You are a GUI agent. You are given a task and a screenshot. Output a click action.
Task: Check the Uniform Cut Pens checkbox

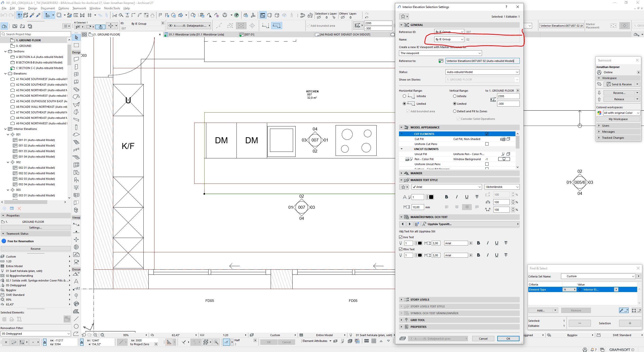(x=487, y=144)
